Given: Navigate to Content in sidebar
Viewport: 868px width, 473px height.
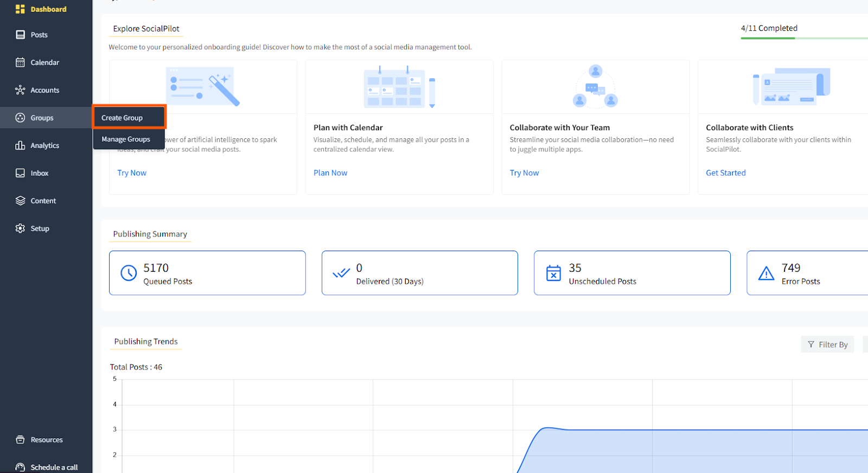Looking at the screenshot, I should point(46,201).
